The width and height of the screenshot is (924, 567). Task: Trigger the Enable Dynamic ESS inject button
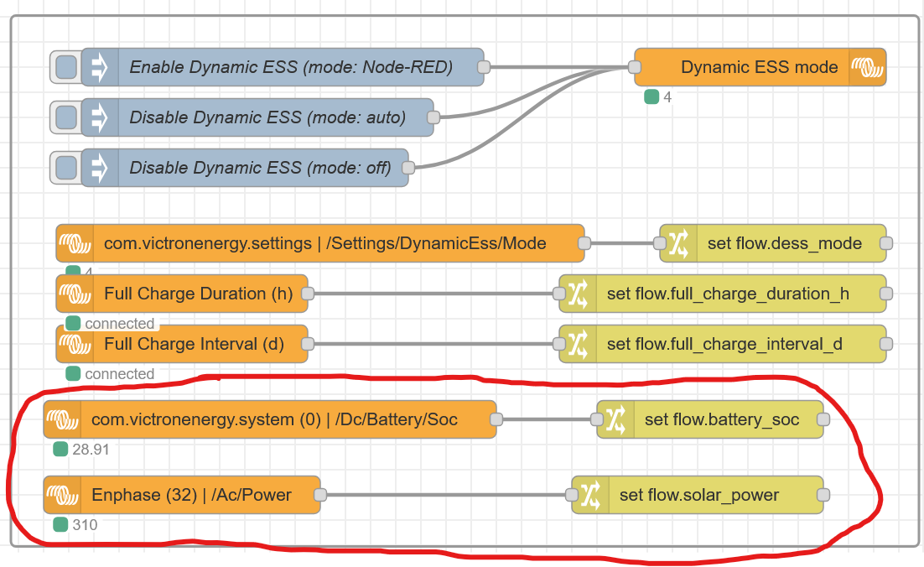click(x=66, y=67)
